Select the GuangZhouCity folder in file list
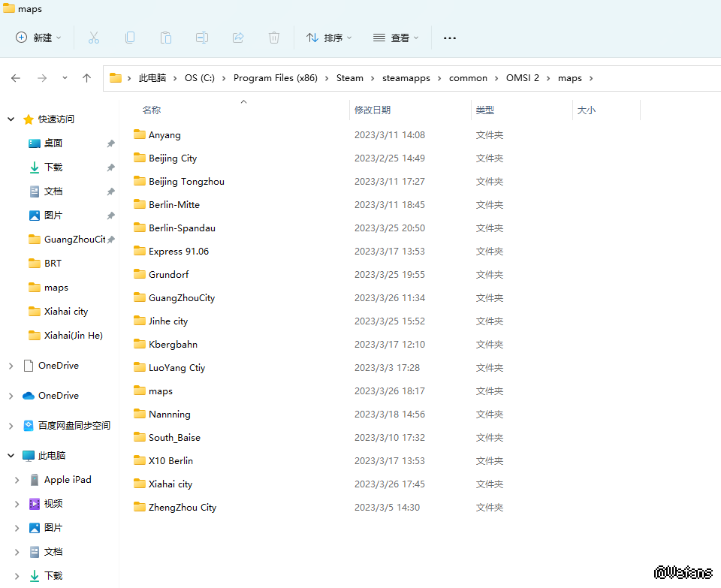 pos(182,298)
